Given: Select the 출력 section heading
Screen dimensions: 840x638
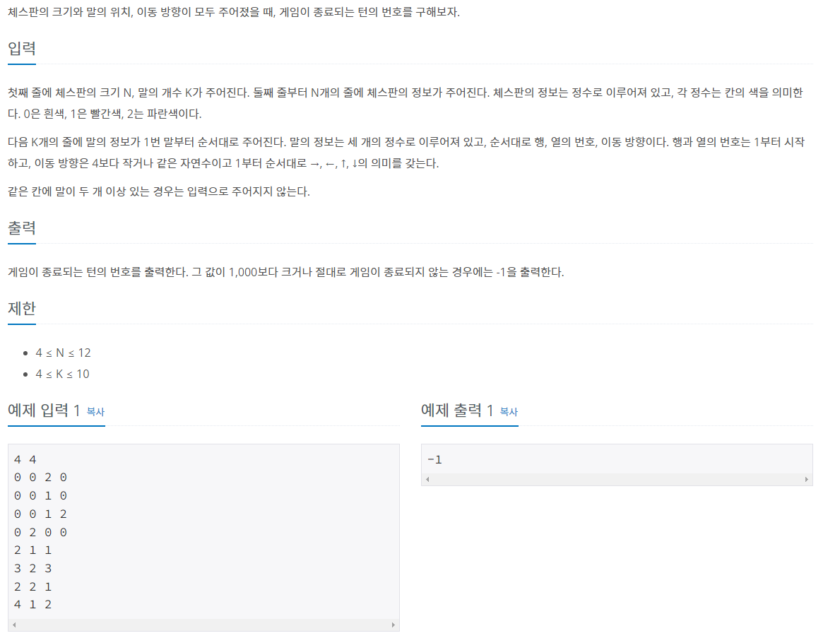Looking at the screenshot, I should 22,228.
